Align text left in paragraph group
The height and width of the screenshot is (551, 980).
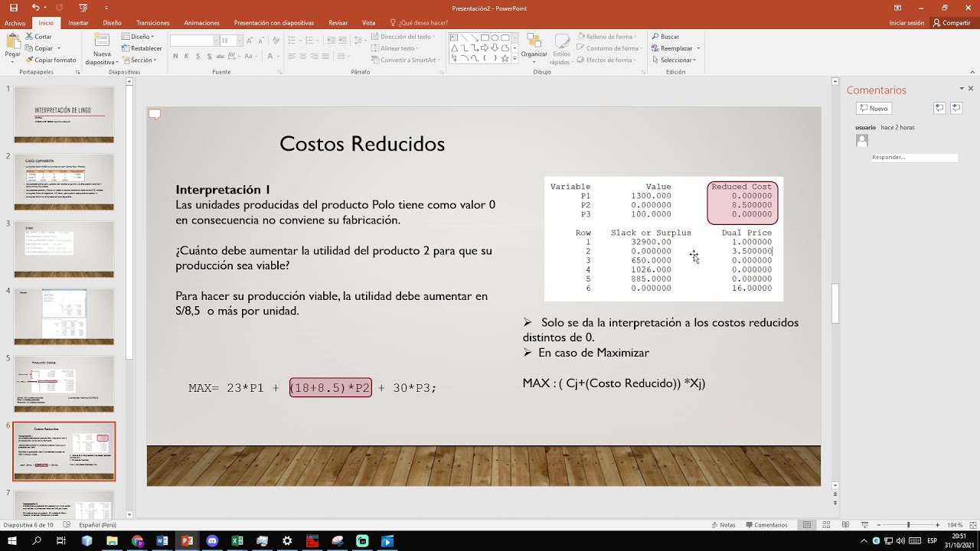pyautogui.click(x=292, y=56)
